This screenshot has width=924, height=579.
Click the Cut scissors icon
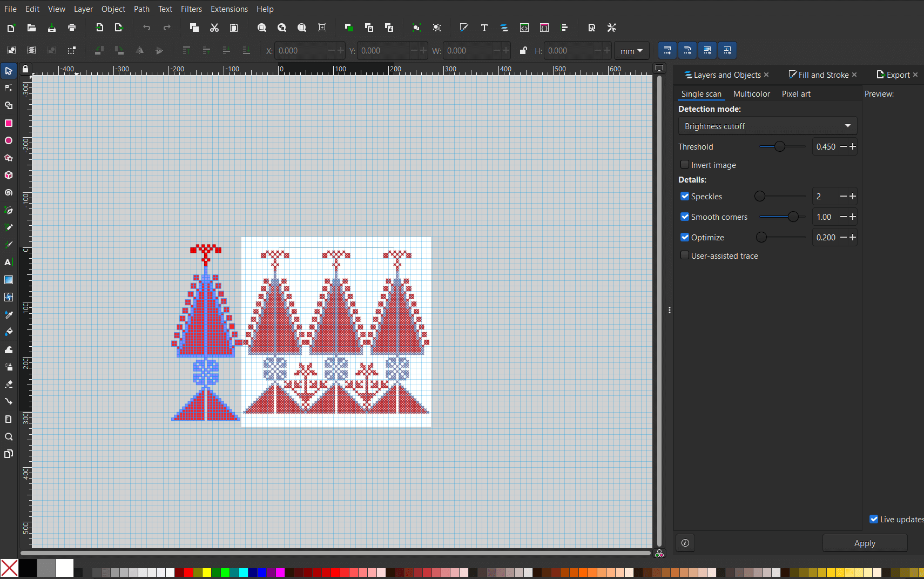click(214, 28)
